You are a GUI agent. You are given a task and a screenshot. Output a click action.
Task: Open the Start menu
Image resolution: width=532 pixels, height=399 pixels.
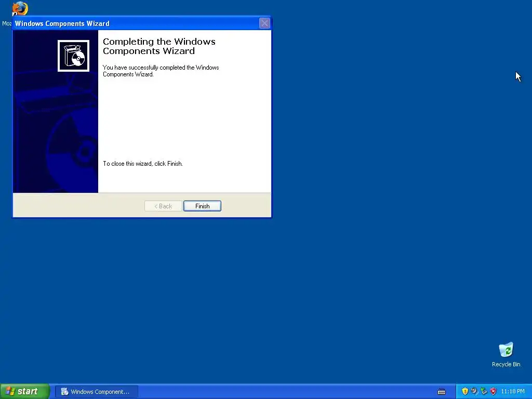25,391
